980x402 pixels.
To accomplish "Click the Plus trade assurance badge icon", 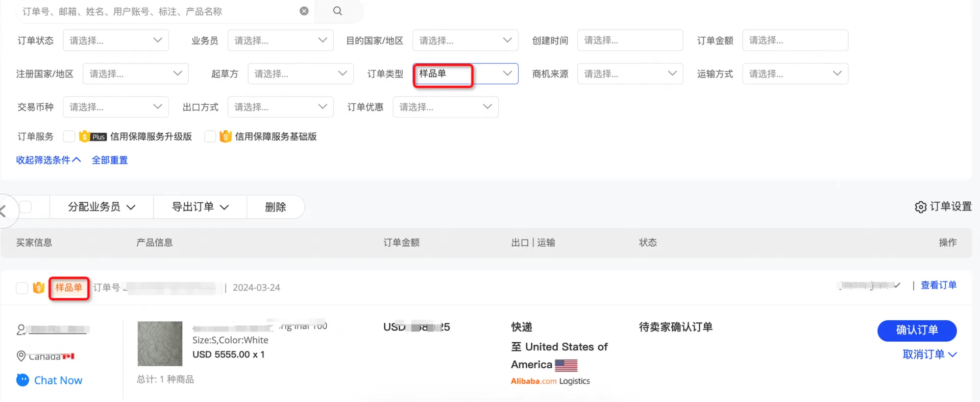I will coord(92,136).
